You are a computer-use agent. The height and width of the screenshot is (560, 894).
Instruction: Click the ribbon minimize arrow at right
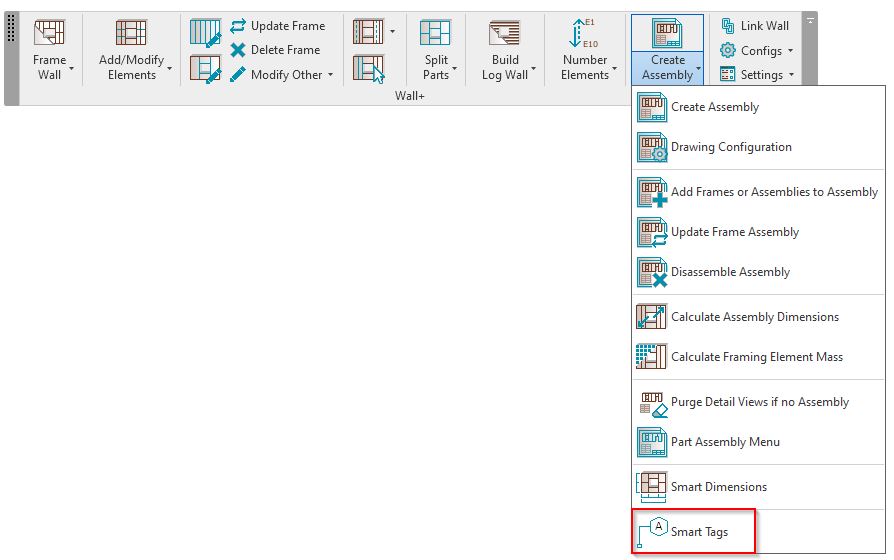pyautogui.click(x=810, y=21)
